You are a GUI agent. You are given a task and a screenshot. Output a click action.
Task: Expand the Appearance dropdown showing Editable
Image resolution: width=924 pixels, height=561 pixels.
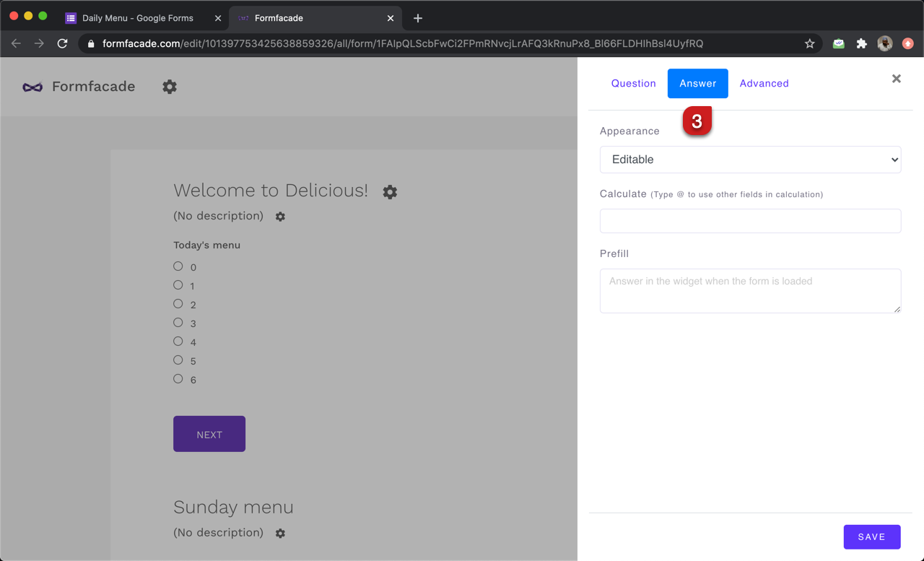(750, 160)
